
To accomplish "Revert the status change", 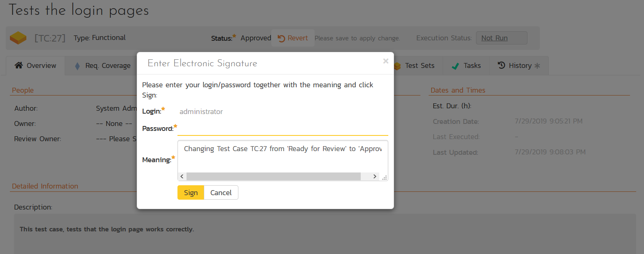I will pos(293,38).
